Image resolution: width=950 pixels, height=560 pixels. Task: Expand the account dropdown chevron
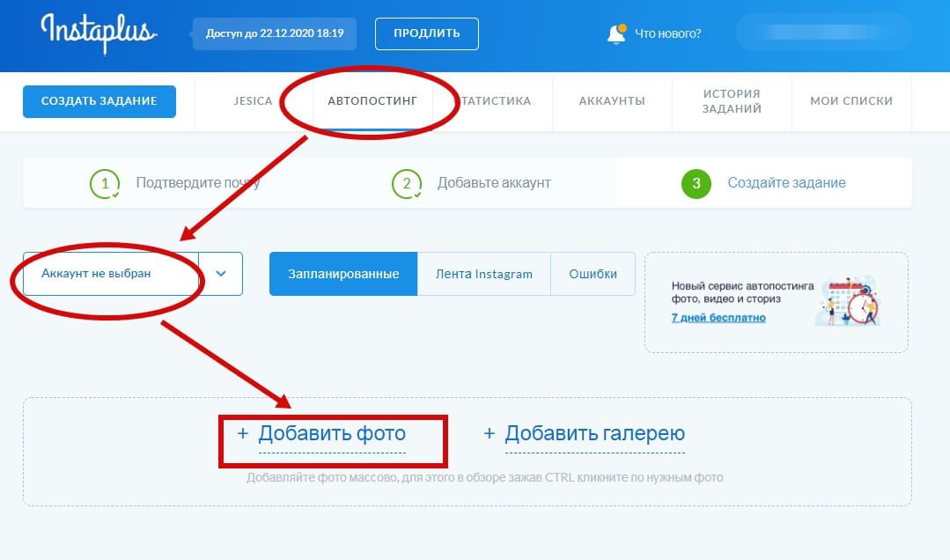220,274
